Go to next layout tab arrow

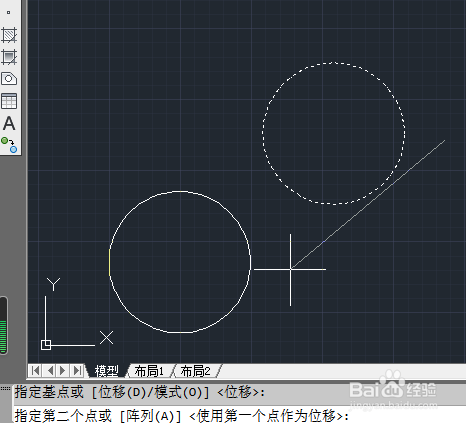pyautogui.click(x=62, y=370)
